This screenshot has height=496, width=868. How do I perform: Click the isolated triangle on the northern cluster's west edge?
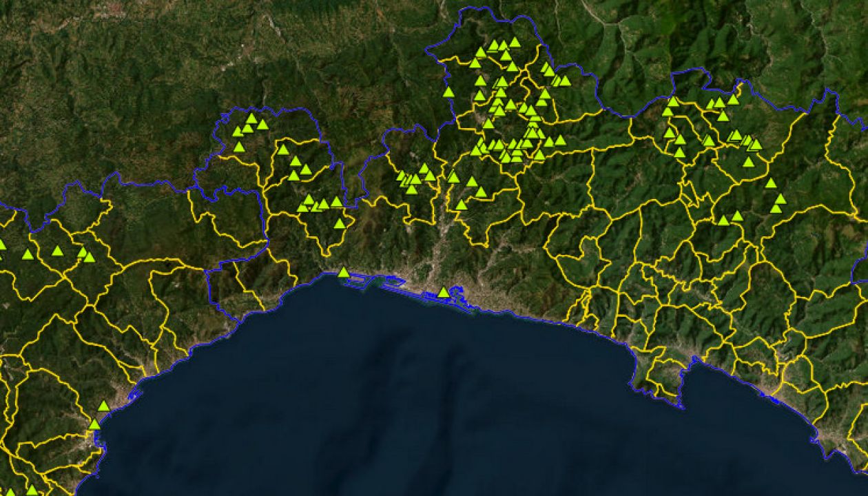pyautogui.click(x=448, y=92)
